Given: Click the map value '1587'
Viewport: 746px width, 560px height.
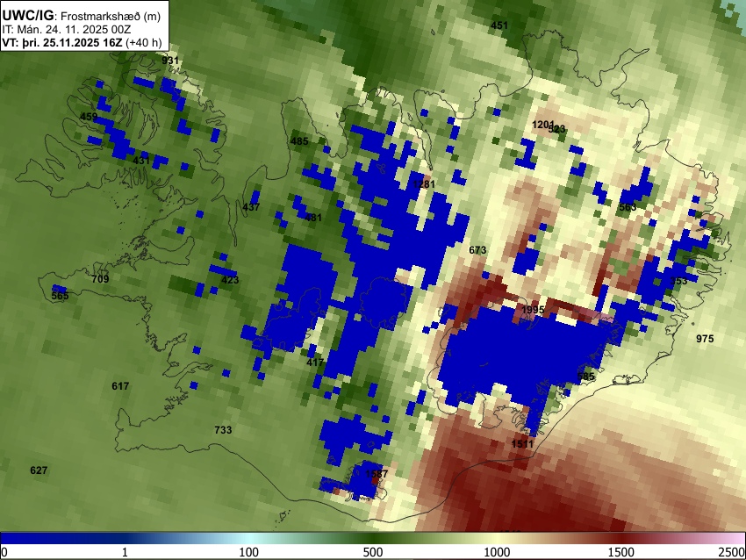Looking at the screenshot, I should (377, 474).
